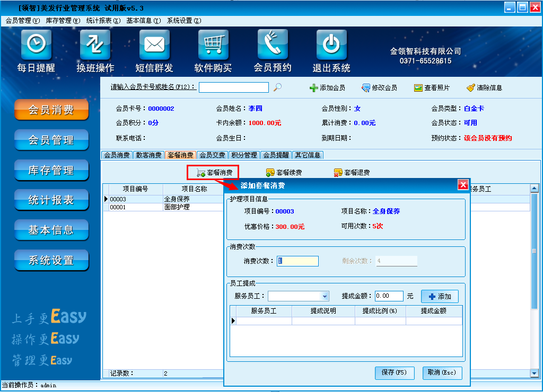Switch to the 积分管理 tab

tap(244, 155)
